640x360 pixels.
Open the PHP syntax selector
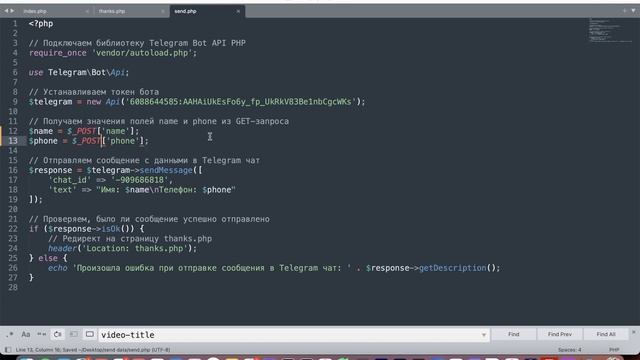tap(614, 350)
